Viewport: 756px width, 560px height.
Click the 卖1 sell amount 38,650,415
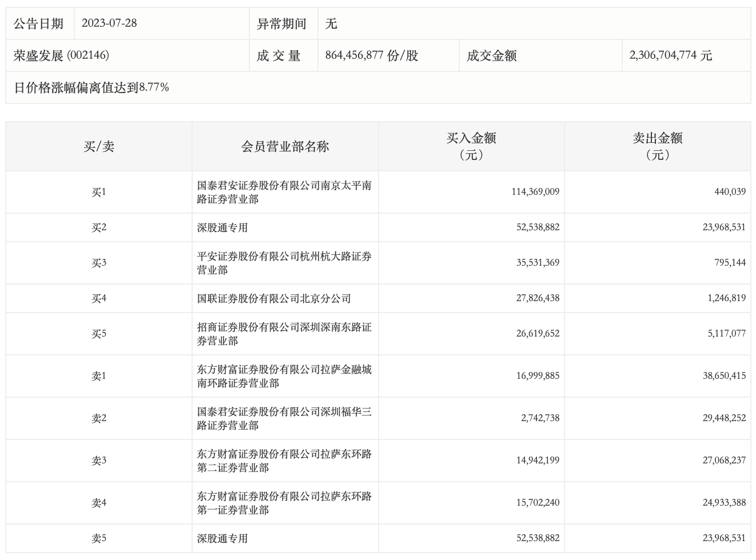point(724,376)
